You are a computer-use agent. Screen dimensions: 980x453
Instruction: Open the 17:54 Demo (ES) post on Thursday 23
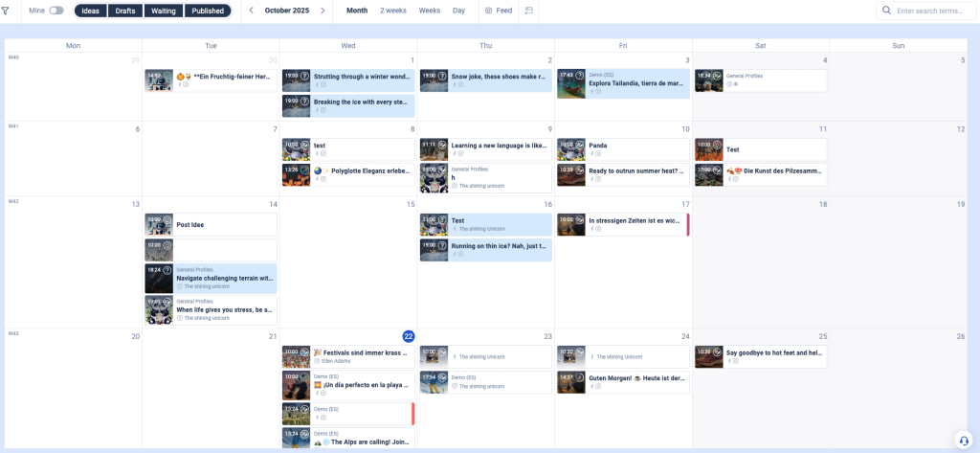tap(485, 382)
